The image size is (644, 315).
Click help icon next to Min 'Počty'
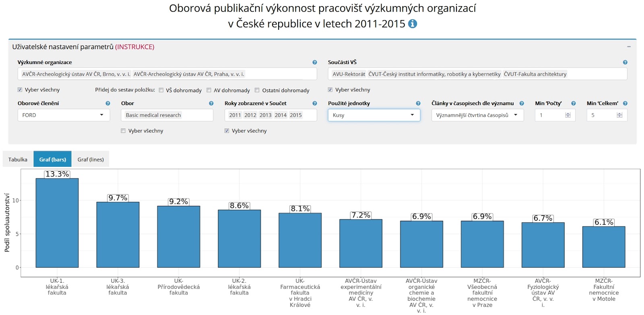pos(574,104)
